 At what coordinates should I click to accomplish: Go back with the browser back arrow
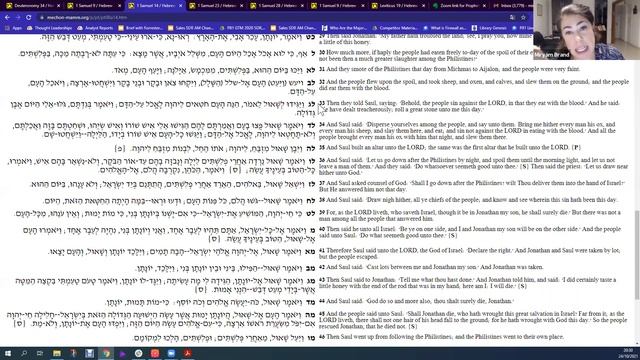point(7,18)
